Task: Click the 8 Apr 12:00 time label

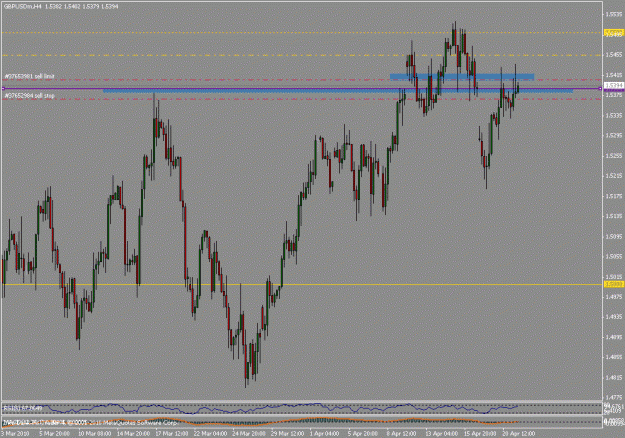Action: (x=401, y=434)
